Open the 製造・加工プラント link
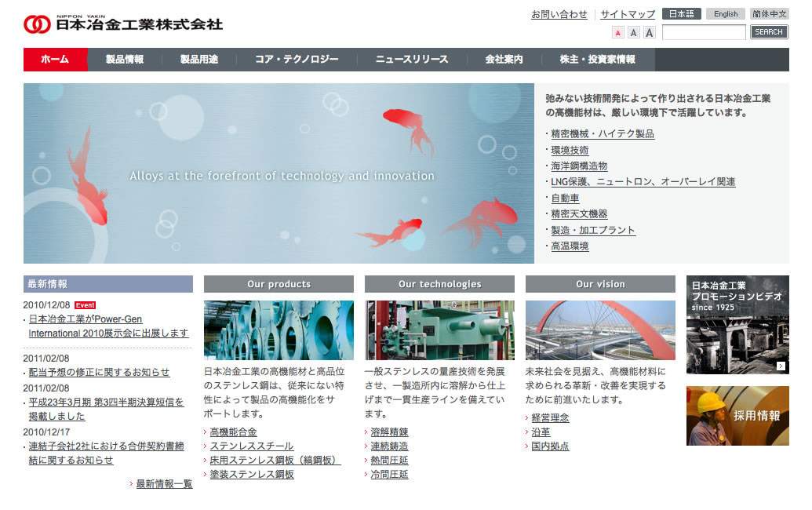812x510 pixels. (x=593, y=231)
